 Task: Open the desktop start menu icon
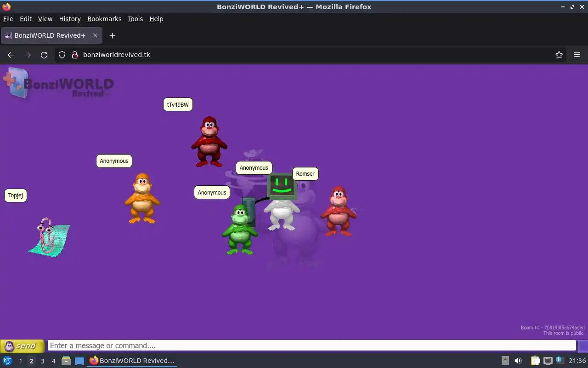coord(7,361)
